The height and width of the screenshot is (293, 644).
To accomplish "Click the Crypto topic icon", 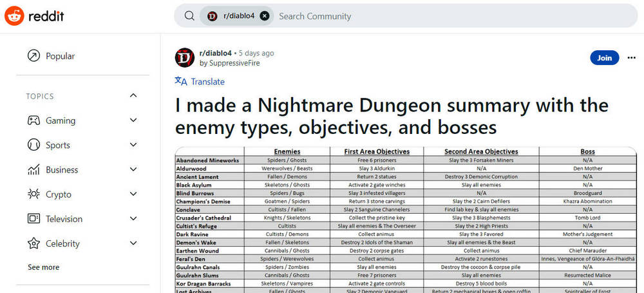I will pos(33,194).
